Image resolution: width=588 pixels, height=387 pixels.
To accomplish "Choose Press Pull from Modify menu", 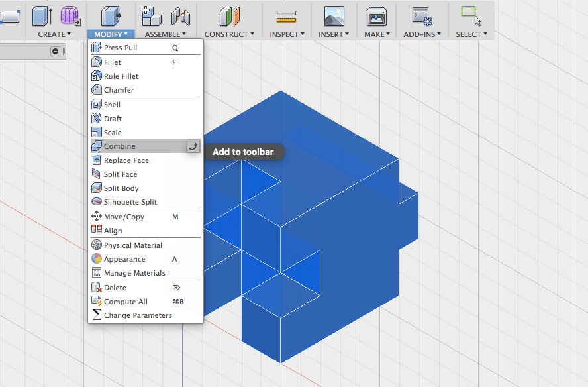I will [x=146, y=48].
